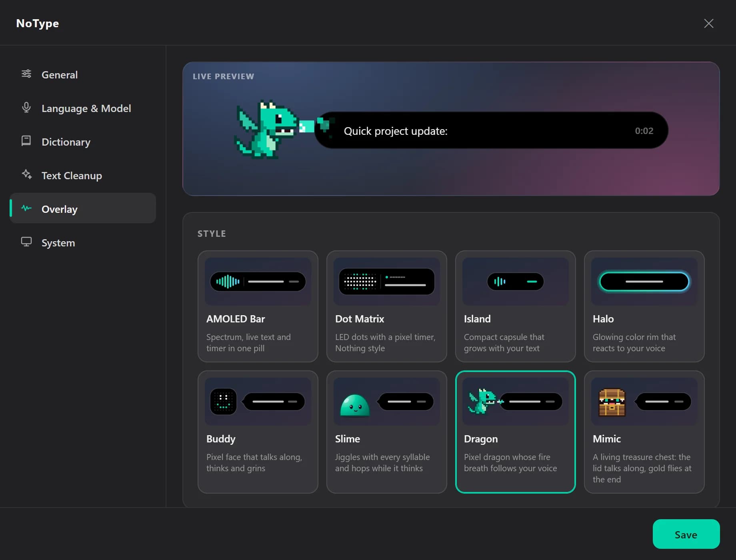Click 'Spectrum, live text and timer in one pill'

(x=248, y=342)
